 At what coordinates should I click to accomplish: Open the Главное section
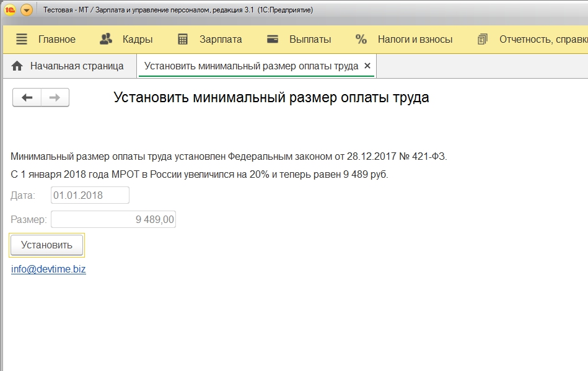(56, 40)
